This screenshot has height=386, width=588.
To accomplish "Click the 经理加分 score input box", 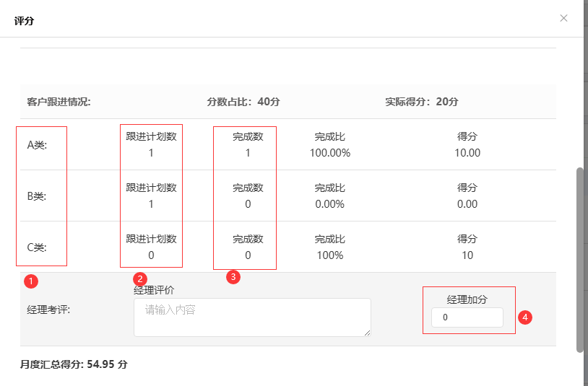I will [x=467, y=317].
